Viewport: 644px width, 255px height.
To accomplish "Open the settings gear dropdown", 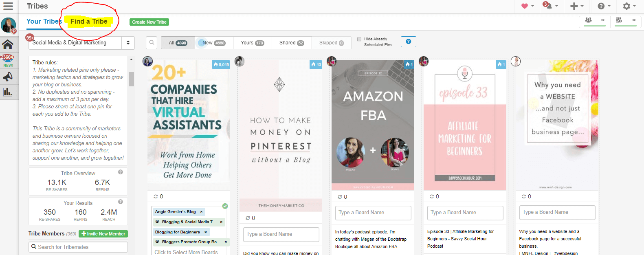I will 629,6.
